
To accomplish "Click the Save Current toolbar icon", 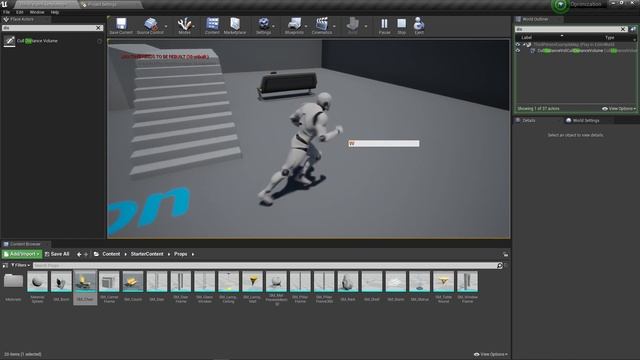I will tap(121, 26).
